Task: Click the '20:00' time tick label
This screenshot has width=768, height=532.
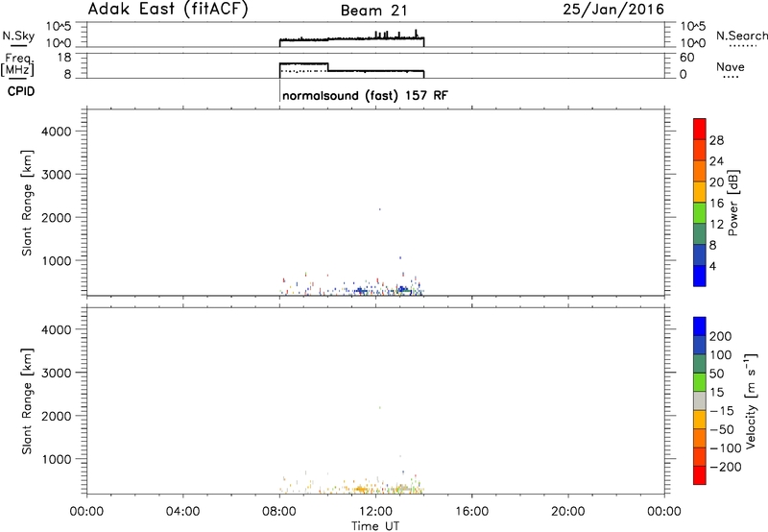Action: click(x=567, y=512)
